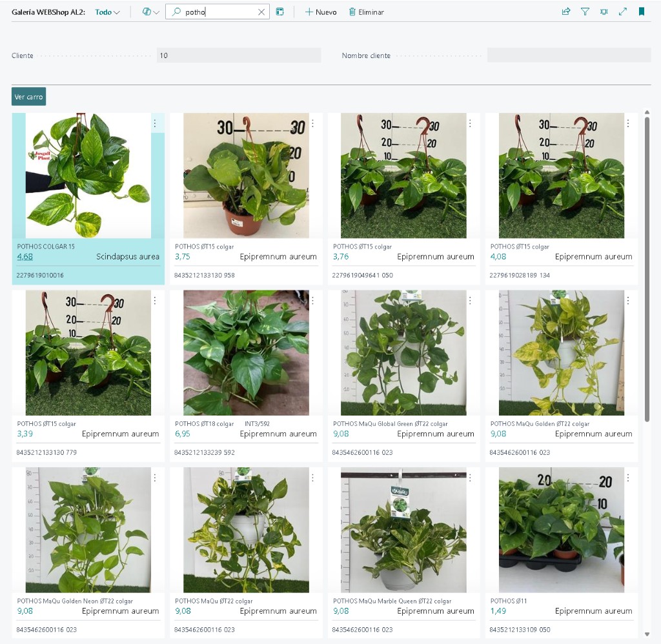Image resolution: width=661 pixels, height=644 pixels.
Task: Click the Nombre cliente field
Action: (569, 55)
